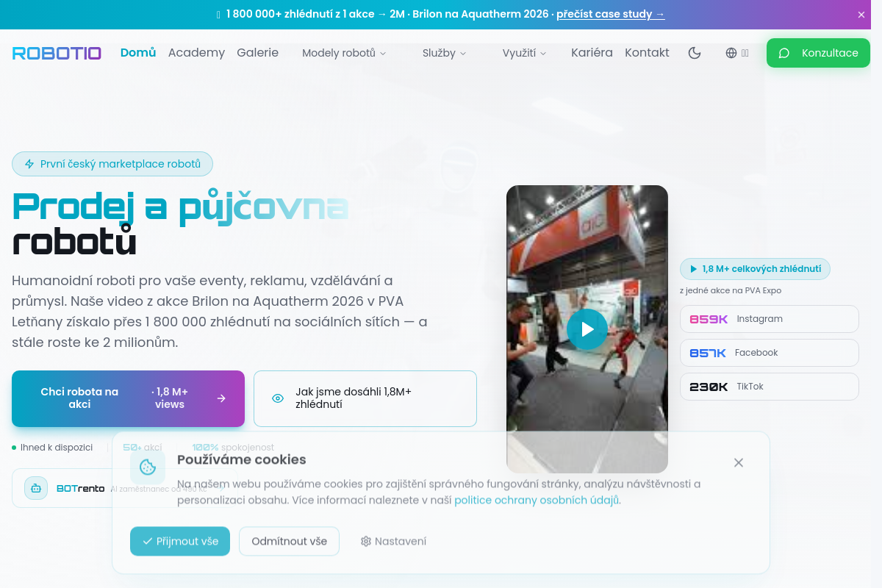Play the hero video
This screenshot has height=588, width=882.
587,329
